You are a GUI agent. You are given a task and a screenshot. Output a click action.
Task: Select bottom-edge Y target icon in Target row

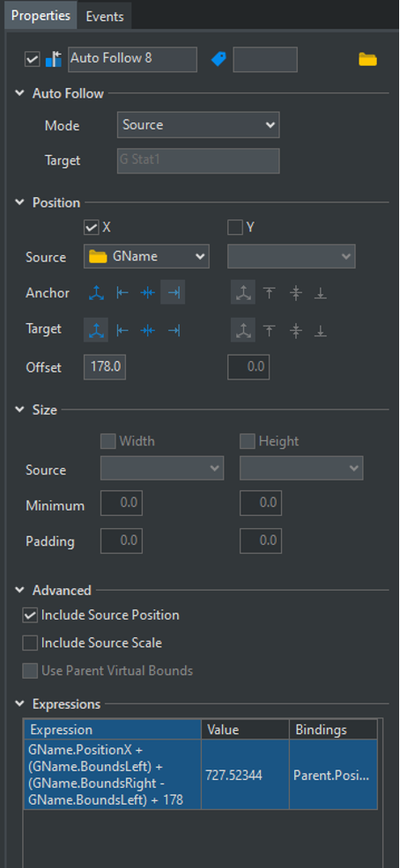[320, 330]
